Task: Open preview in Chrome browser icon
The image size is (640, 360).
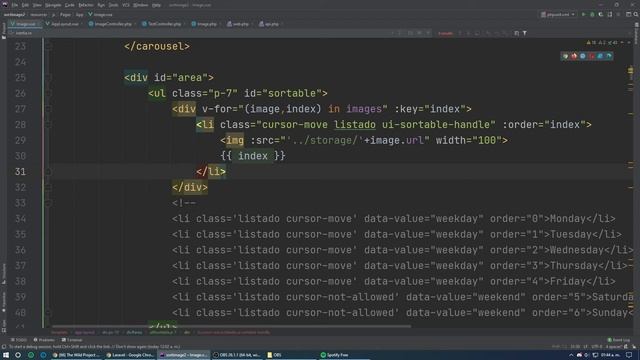Action: [565, 56]
